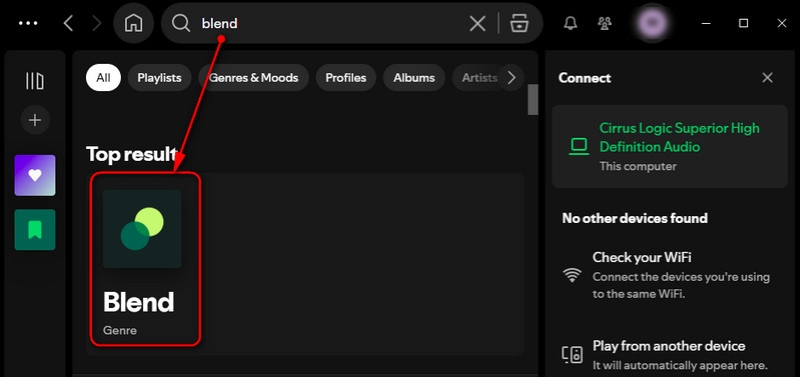Open Friend Activity icon
Screen dimensions: 800x377
[605, 23]
